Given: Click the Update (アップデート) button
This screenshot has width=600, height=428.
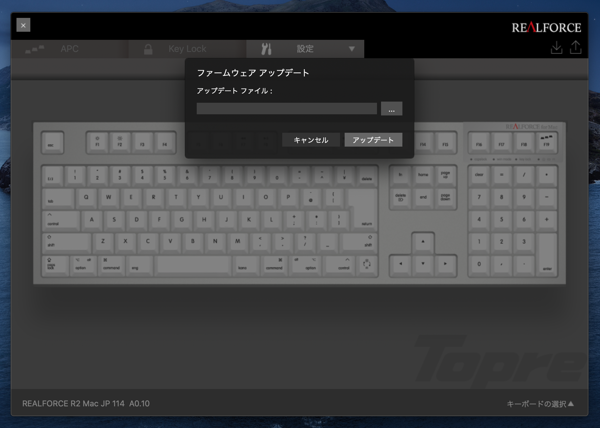Looking at the screenshot, I should point(373,140).
